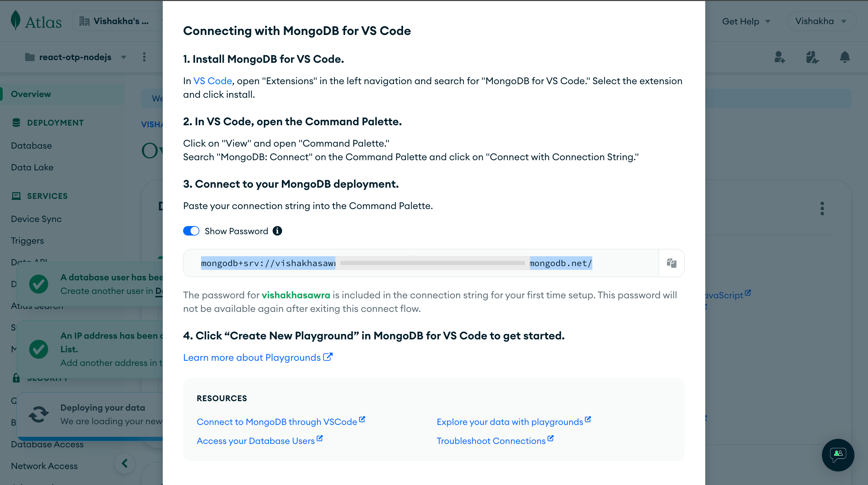
Task: Open the activity feed icon
Action: click(812, 57)
